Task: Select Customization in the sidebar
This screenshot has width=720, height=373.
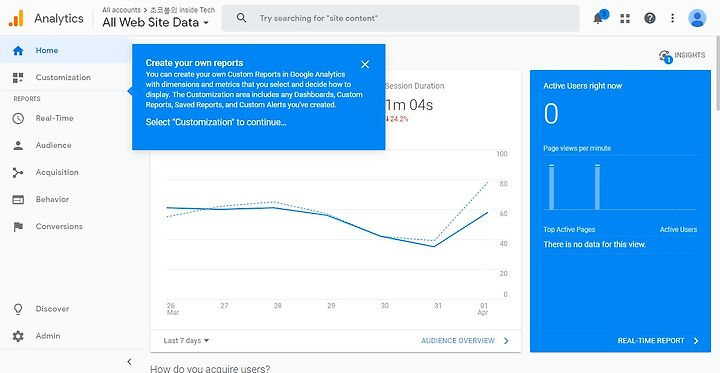Action: [64, 77]
